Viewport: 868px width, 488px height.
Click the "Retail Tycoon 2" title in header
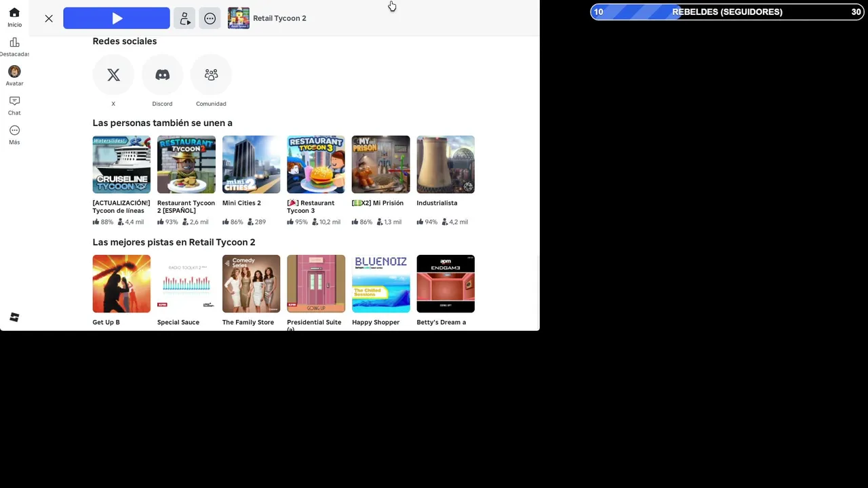coord(279,18)
